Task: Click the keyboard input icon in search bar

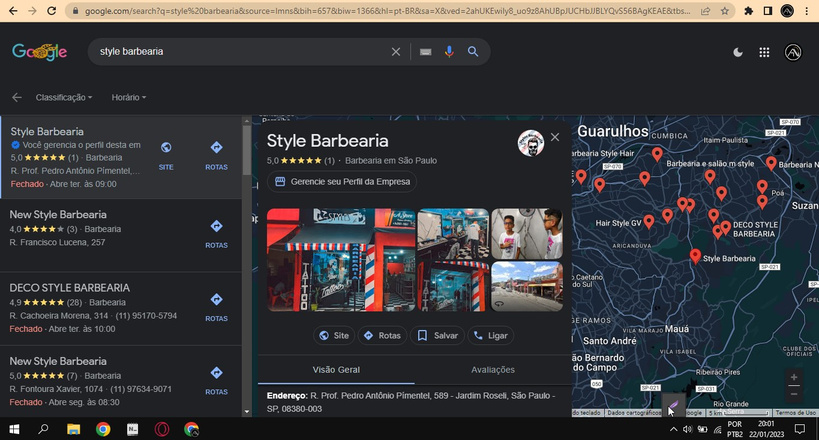Action: 425,52
